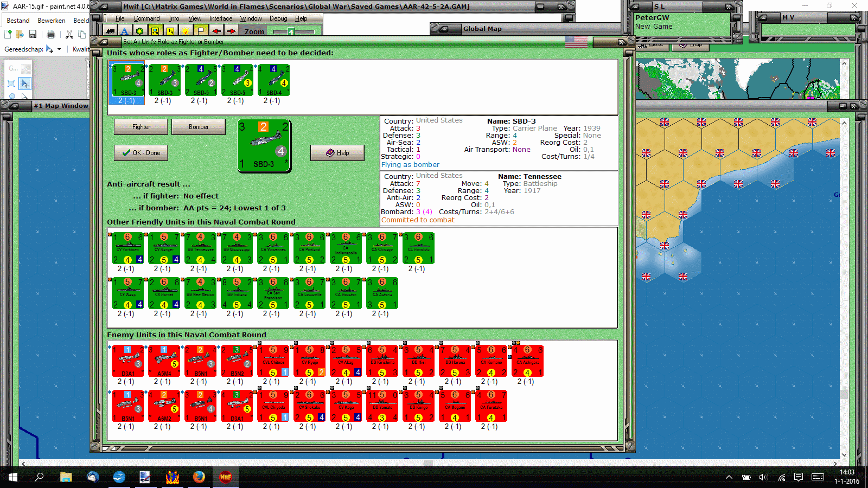868x488 pixels.
Task: Open the Interface menu
Action: [x=221, y=18]
